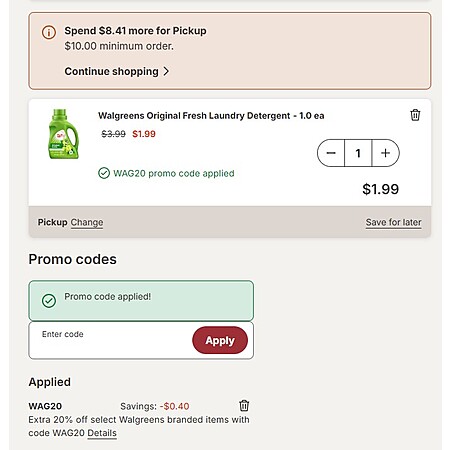Open the Walgreens Original Fresh Laundry Detergent title
The width and height of the screenshot is (450, 450).
[x=211, y=116]
